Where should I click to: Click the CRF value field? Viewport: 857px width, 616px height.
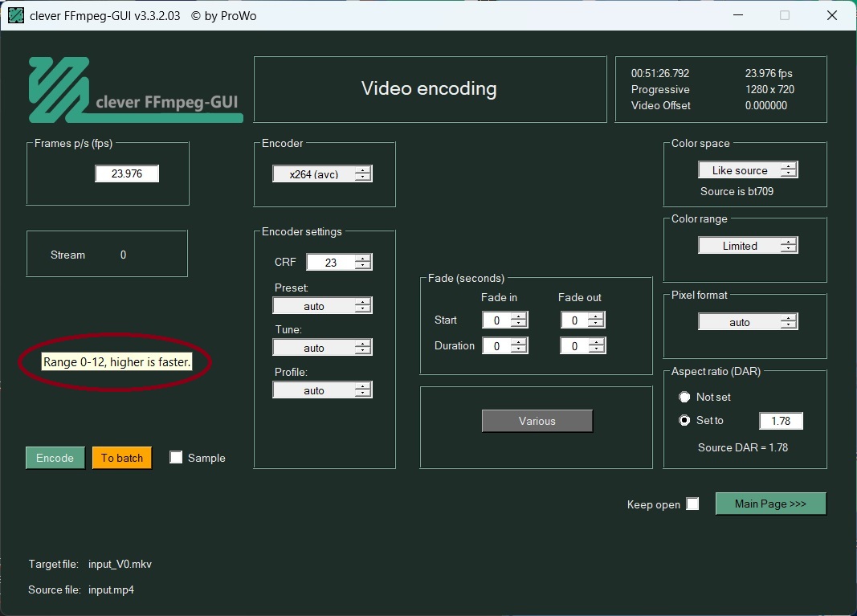(x=330, y=263)
